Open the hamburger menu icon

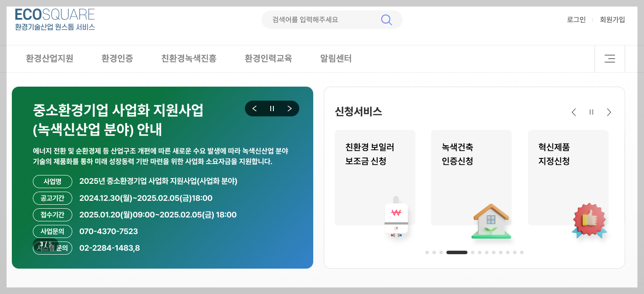pos(609,58)
